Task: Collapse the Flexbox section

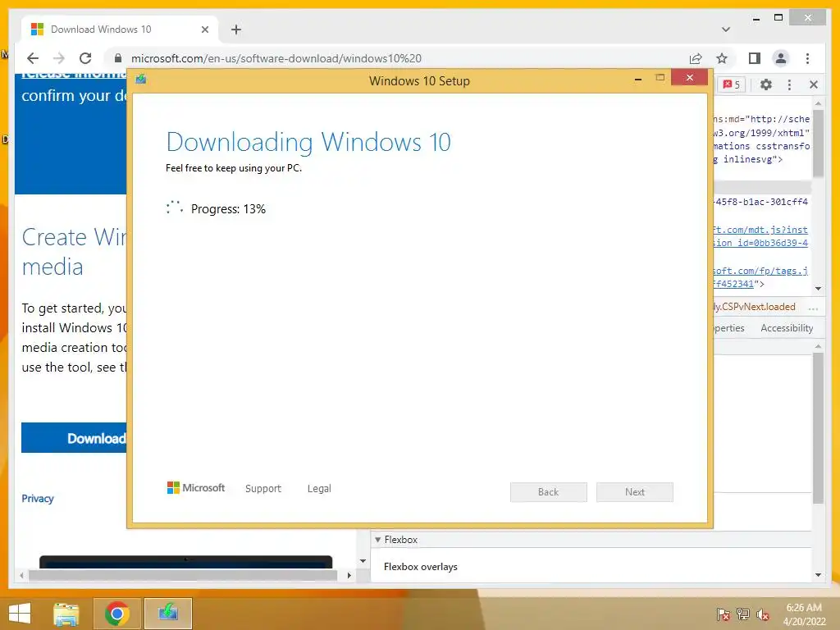Action: pos(377,540)
